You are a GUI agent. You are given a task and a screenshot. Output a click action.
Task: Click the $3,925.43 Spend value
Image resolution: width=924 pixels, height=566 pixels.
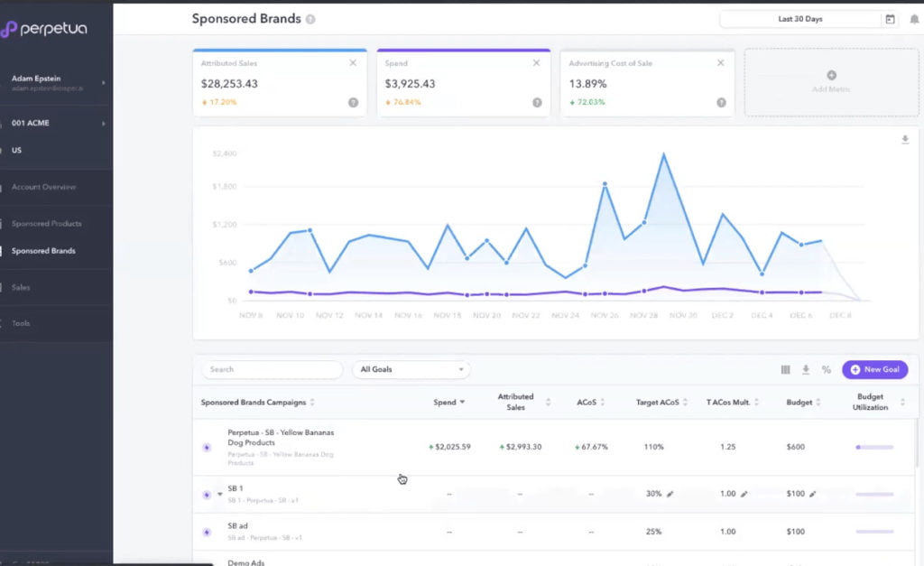point(411,84)
